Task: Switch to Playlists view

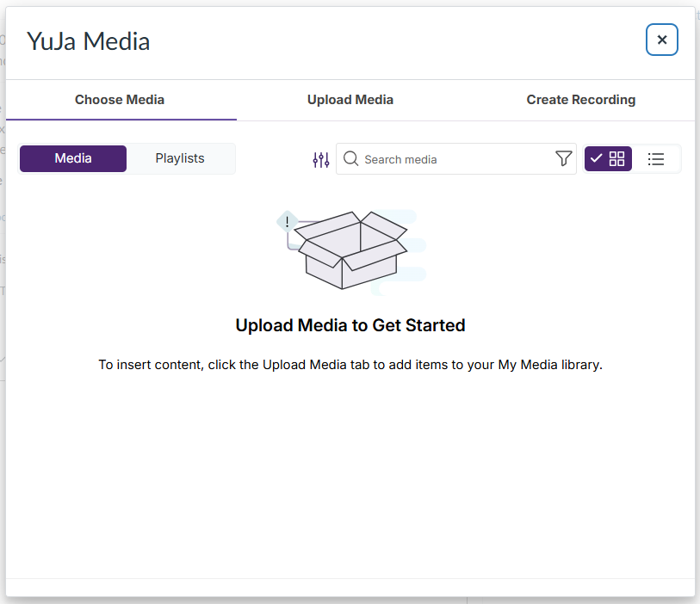Action: pos(180,158)
